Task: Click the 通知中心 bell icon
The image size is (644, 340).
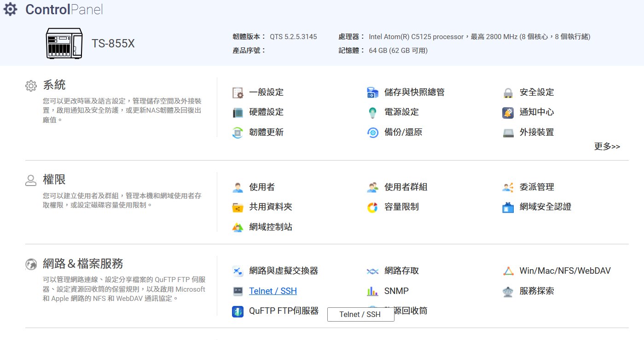Action: click(508, 112)
